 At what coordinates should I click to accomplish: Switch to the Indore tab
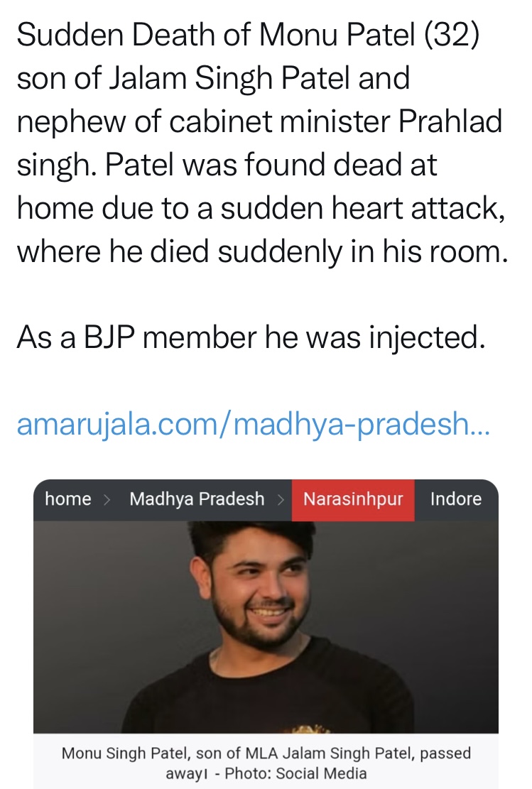click(456, 499)
